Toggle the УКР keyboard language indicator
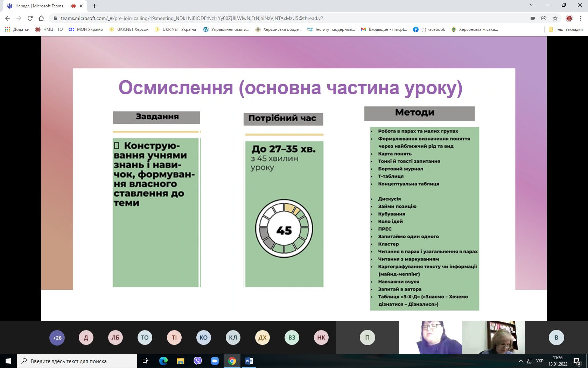Image resolution: width=588 pixels, height=368 pixels. coord(540,361)
